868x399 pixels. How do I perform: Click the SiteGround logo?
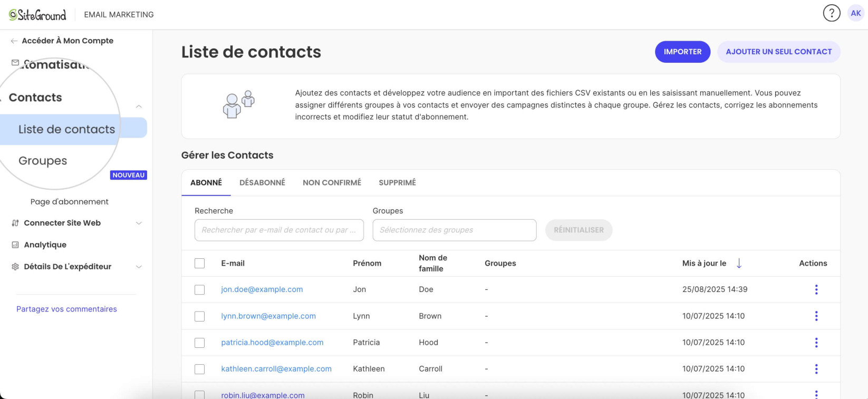click(x=37, y=15)
